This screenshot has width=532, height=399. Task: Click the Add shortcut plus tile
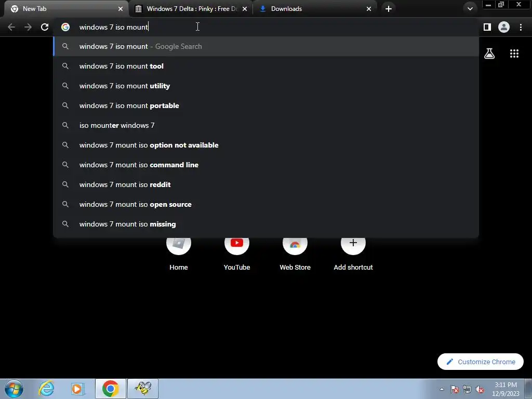point(353,254)
